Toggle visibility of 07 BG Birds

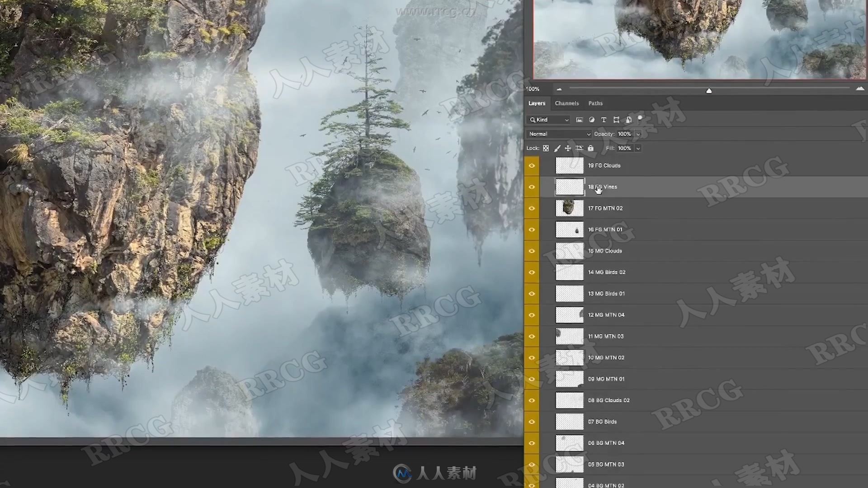click(532, 422)
